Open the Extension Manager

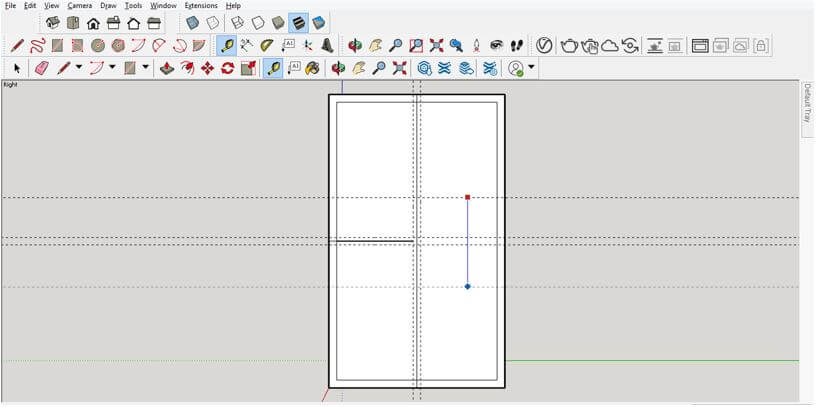coord(490,68)
